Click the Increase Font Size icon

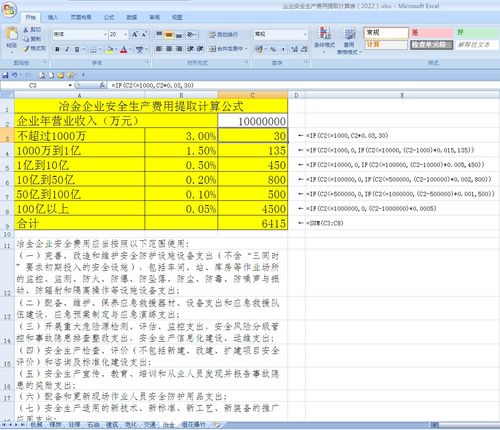click(x=135, y=34)
